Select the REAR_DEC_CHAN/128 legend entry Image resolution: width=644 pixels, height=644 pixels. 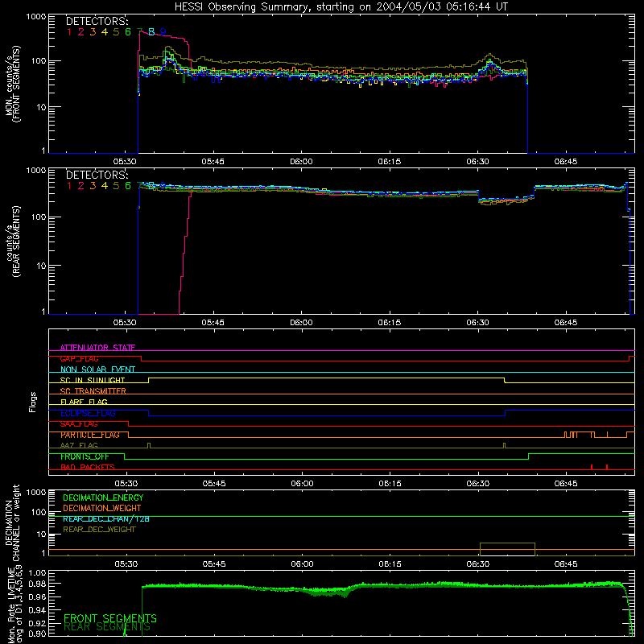(x=106, y=519)
